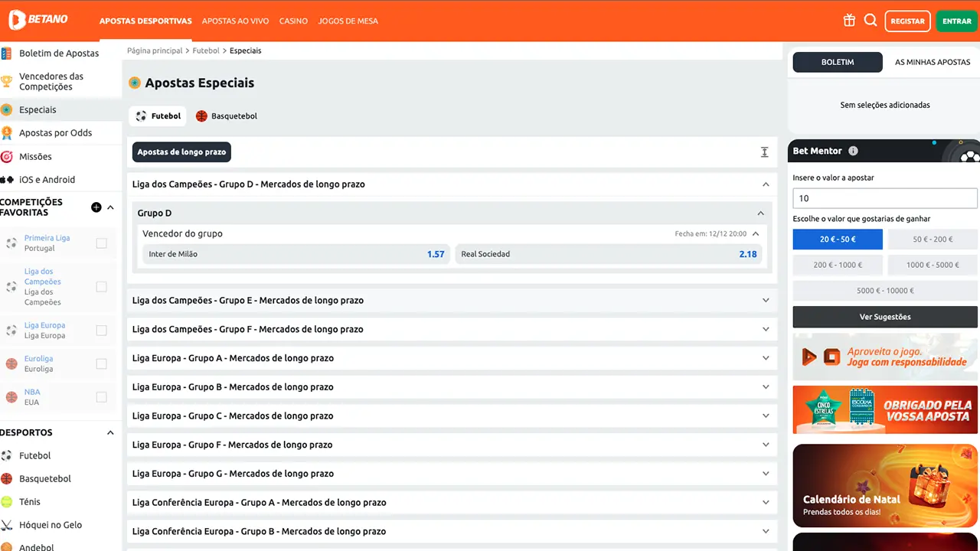Screen dimensions: 980x551
Task: Expand Liga Europa Grupo A markets
Action: 766,358
